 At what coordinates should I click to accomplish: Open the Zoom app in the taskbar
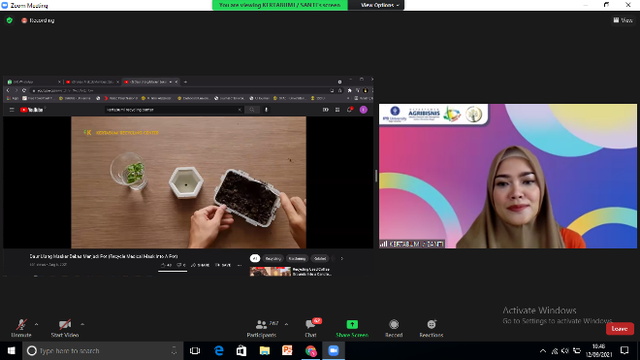click(x=333, y=351)
